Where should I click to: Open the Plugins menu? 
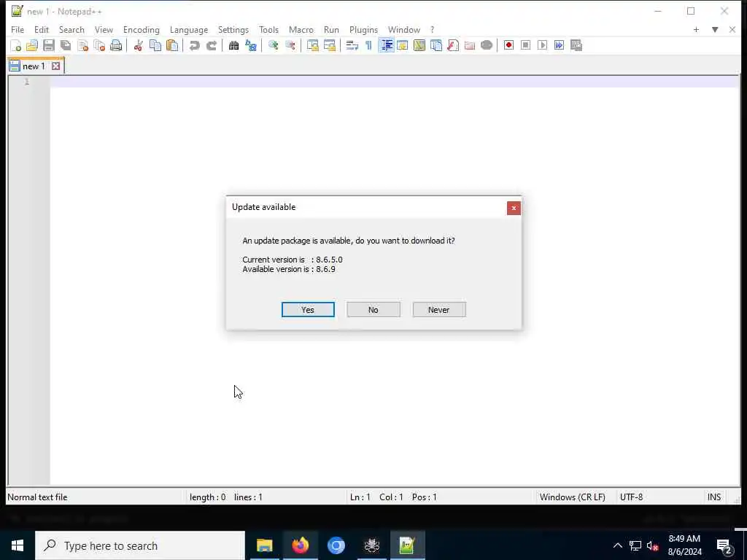[363, 29]
